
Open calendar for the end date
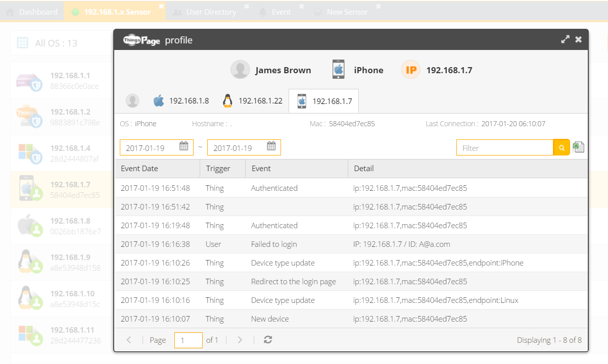tap(271, 147)
